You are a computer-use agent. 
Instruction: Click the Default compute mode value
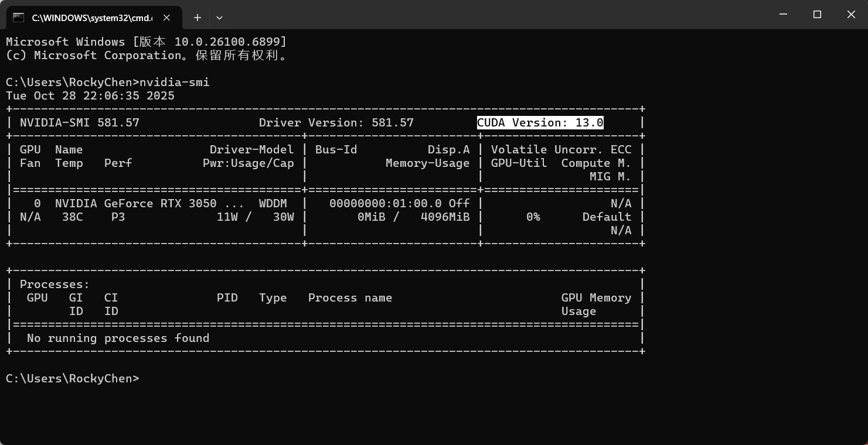(x=607, y=217)
